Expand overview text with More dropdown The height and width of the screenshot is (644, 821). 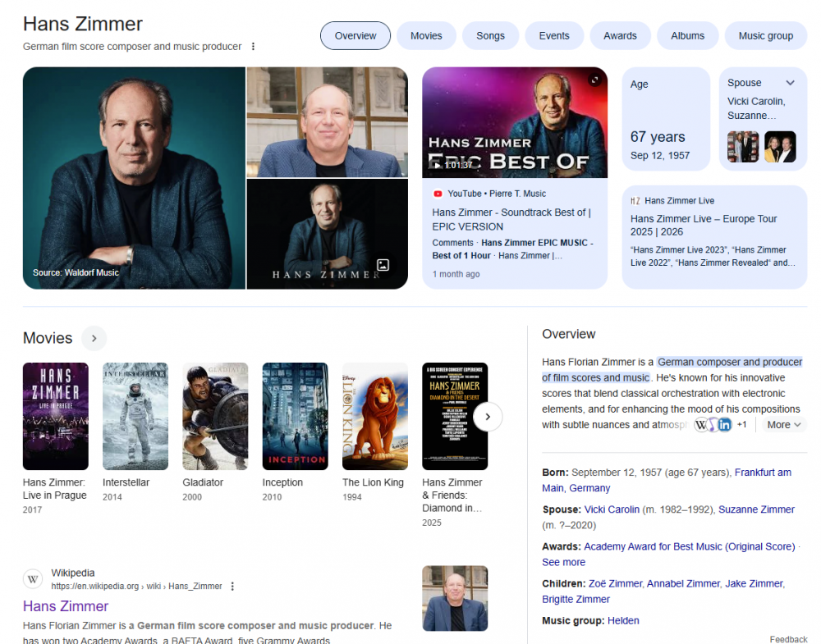point(784,425)
